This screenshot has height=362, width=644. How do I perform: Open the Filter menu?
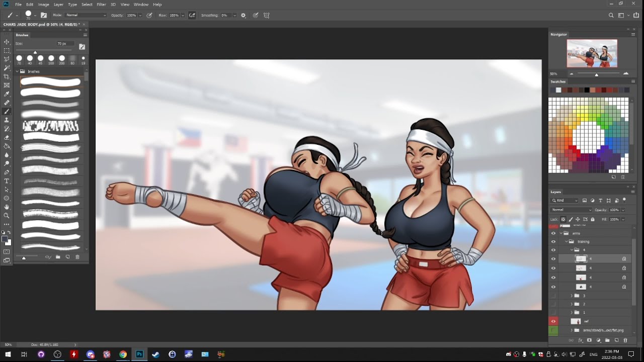(102, 5)
